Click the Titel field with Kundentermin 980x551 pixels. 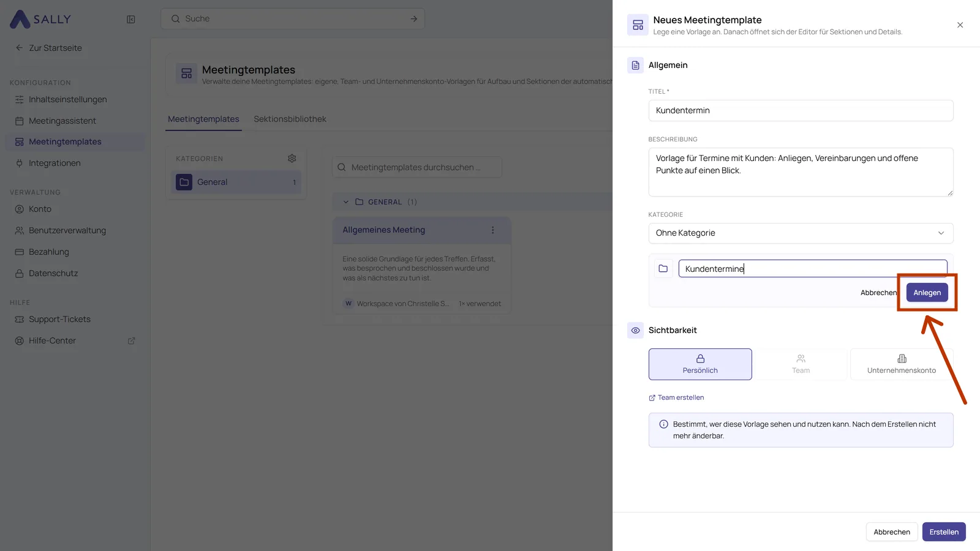801,110
